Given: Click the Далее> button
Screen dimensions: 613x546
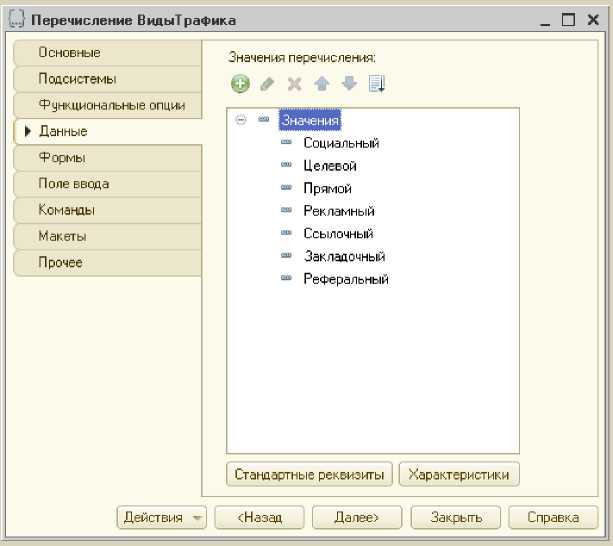Looking at the screenshot, I should click(356, 517).
